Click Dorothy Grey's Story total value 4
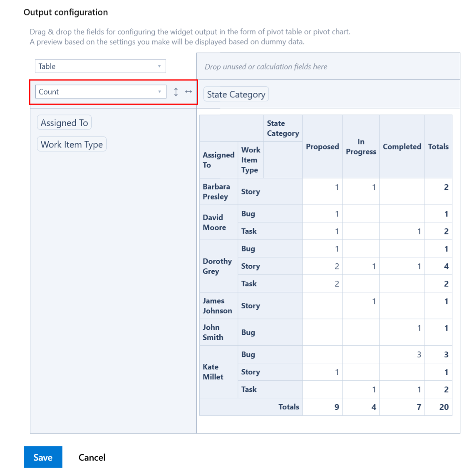 tap(439, 266)
